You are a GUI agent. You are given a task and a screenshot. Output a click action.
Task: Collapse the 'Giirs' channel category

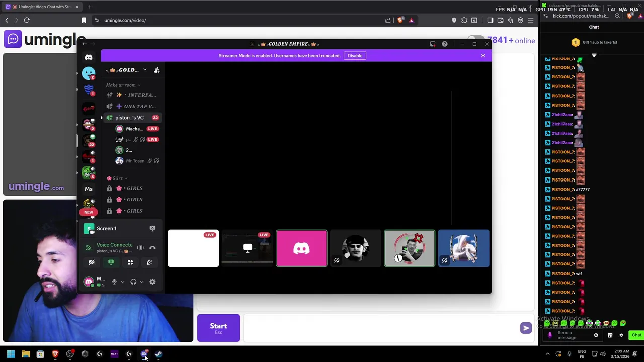(x=117, y=178)
